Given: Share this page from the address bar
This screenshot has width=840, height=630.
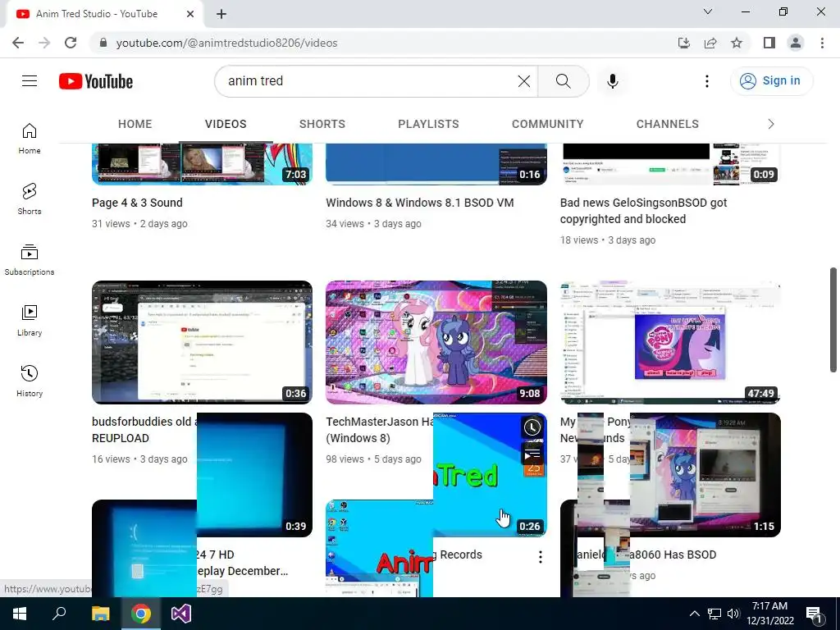Looking at the screenshot, I should [x=710, y=43].
